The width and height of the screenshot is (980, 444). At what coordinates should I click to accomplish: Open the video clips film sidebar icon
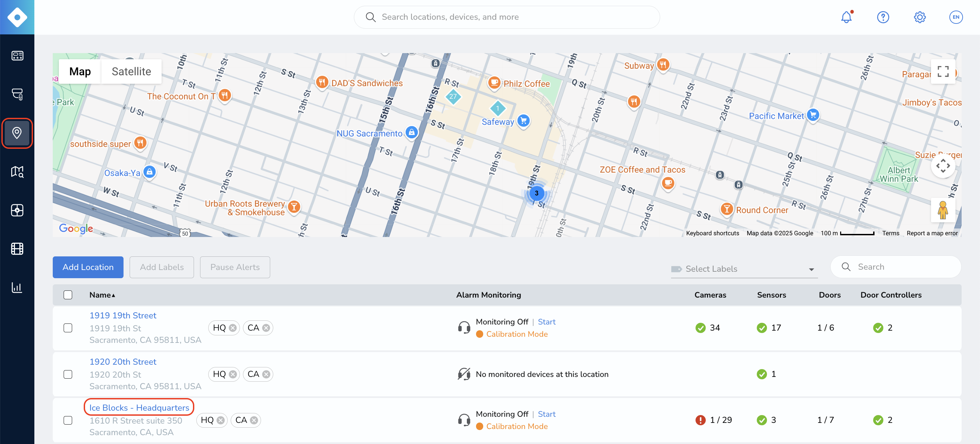coord(17,249)
